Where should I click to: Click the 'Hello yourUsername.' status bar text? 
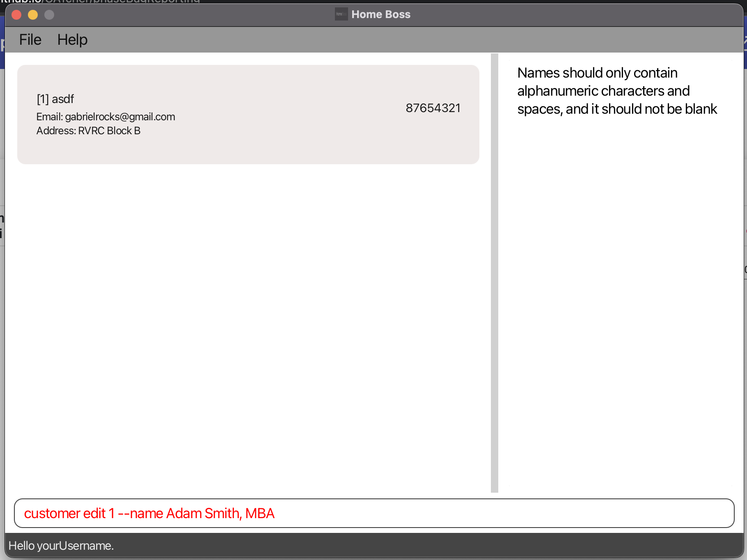tap(61, 546)
